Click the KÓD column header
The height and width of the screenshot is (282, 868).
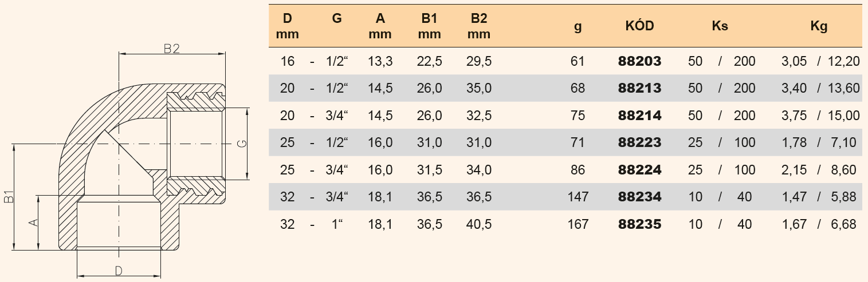click(640, 26)
